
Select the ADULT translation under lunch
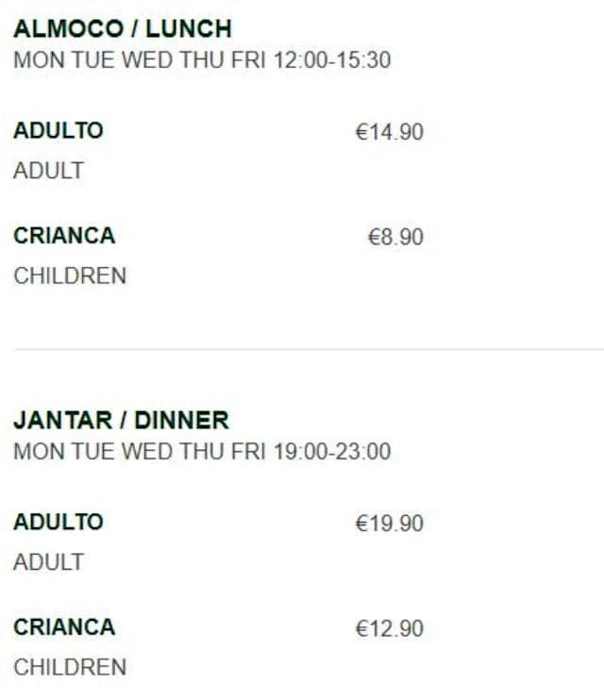49,171
